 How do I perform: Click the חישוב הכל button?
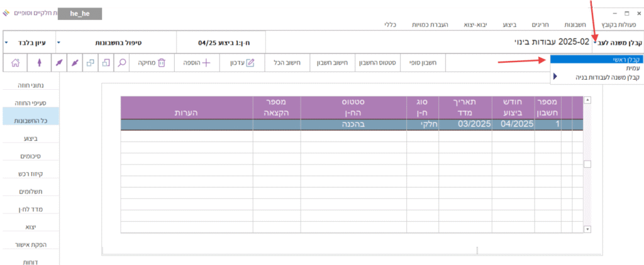tap(287, 63)
